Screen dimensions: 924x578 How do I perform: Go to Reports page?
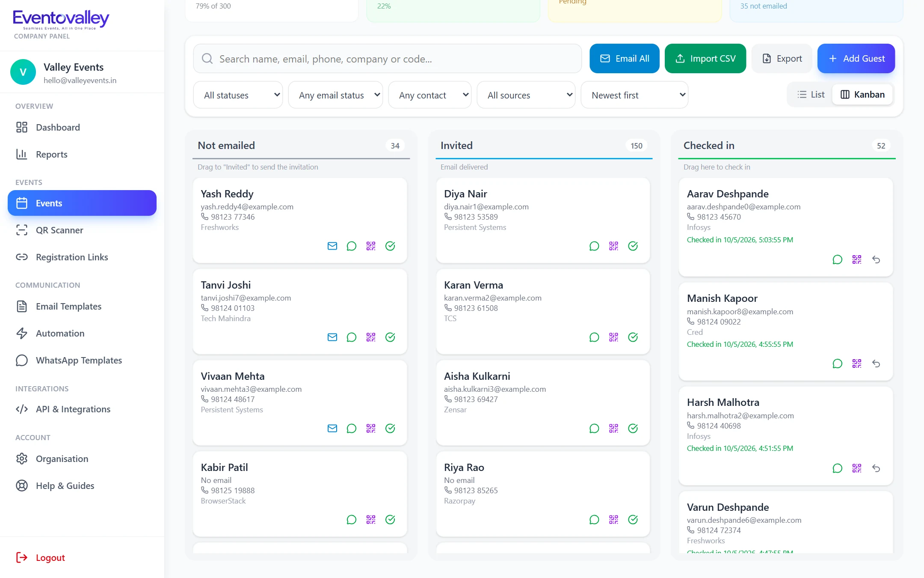tap(82, 154)
